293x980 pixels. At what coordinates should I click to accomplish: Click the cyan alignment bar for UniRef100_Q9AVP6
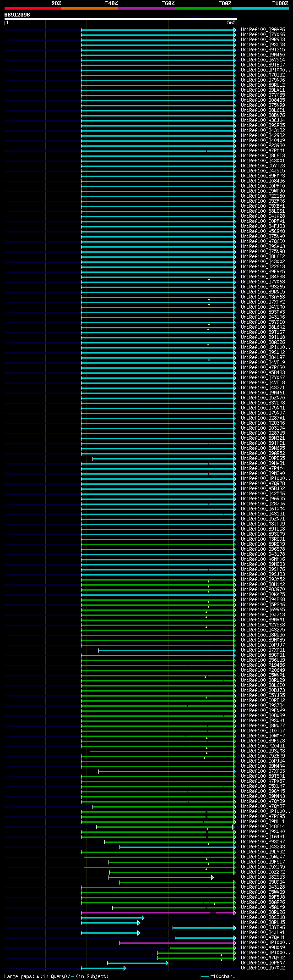159,30
